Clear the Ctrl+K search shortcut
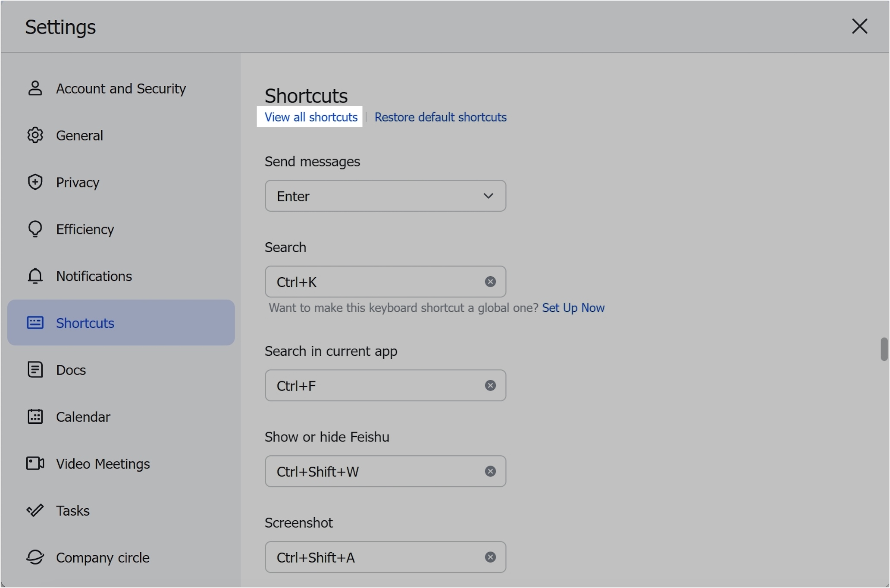Screen dimensions: 890x588 tap(490, 281)
